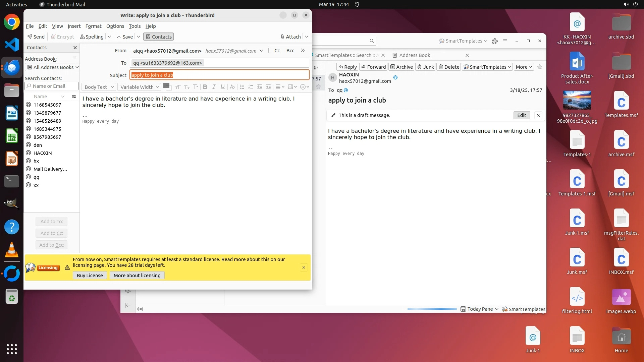Click the Buy License button
This screenshot has width=644, height=362.
tap(90, 275)
